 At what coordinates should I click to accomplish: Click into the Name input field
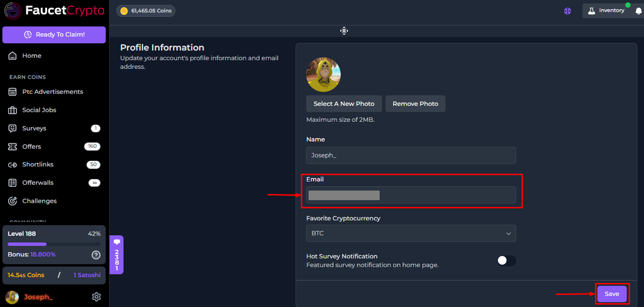coord(411,155)
